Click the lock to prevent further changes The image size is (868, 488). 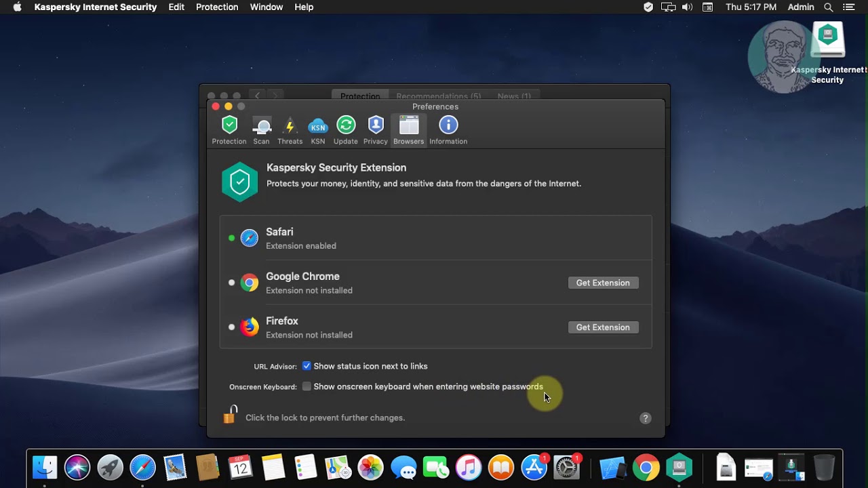tap(230, 414)
